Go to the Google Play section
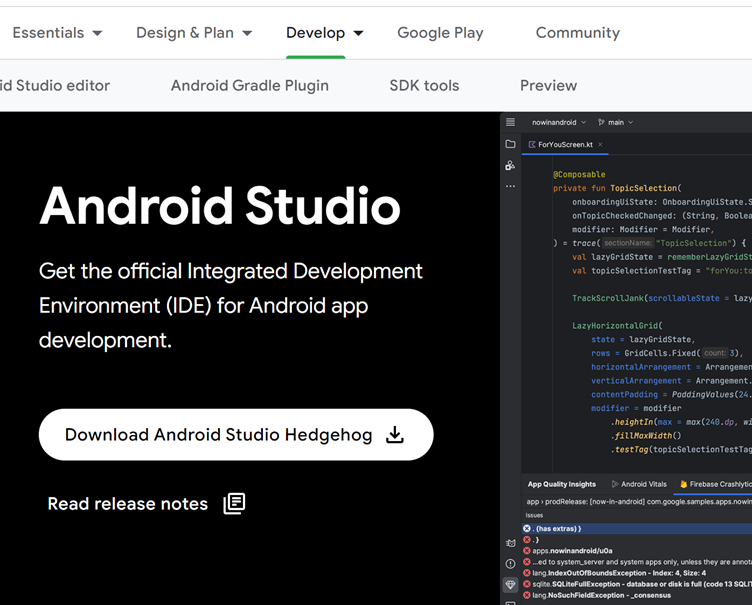Screen dimensions: 752x605 click(440, 33)
